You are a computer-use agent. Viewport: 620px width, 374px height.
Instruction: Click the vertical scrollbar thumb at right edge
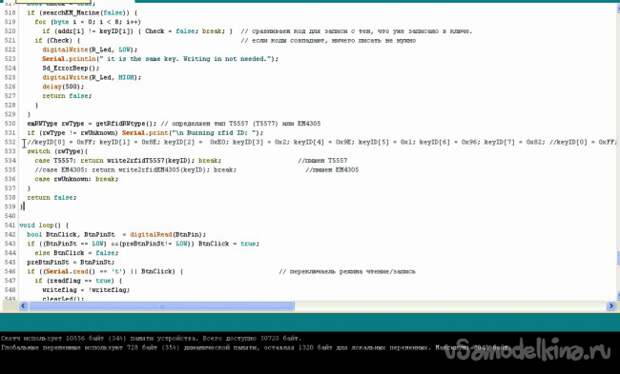click(x=618, y=258)
